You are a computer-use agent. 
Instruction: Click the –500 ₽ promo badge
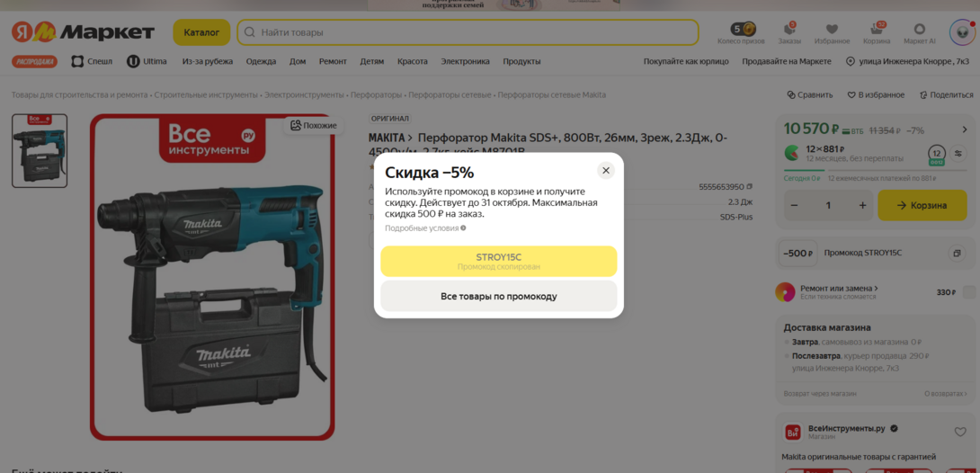797,254
